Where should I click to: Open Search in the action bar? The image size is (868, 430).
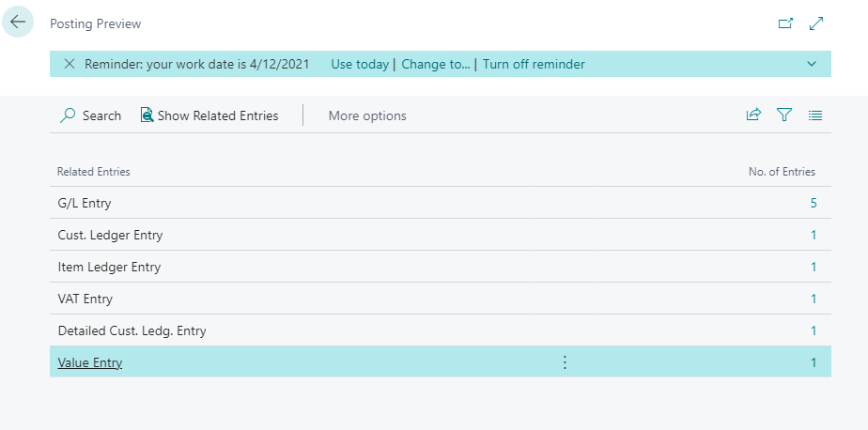(x=91, y=115)
